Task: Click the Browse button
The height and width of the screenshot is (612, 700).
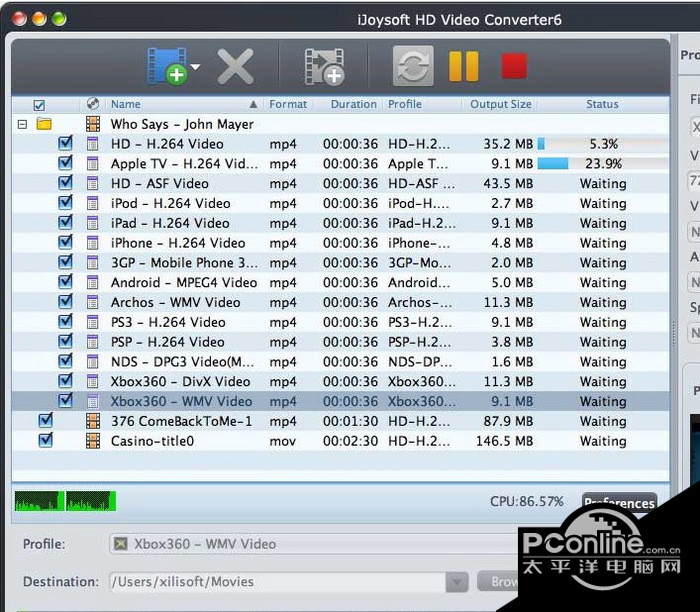Action: (499, 582)
